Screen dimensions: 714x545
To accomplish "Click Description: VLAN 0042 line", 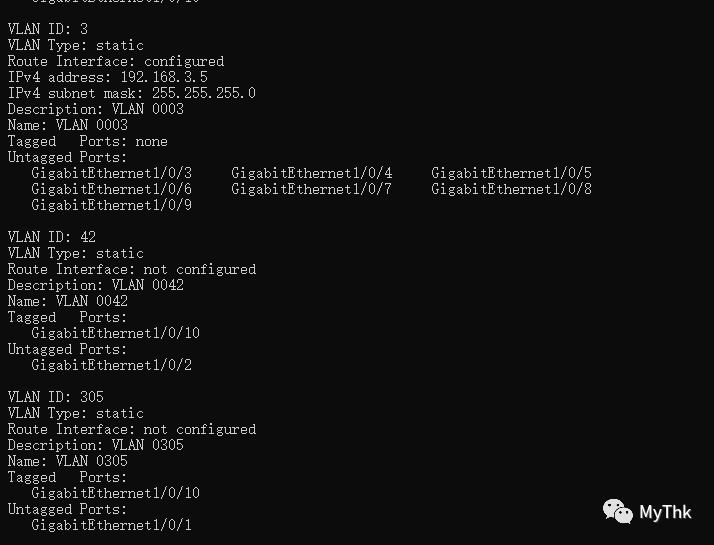I will point(96,285).
